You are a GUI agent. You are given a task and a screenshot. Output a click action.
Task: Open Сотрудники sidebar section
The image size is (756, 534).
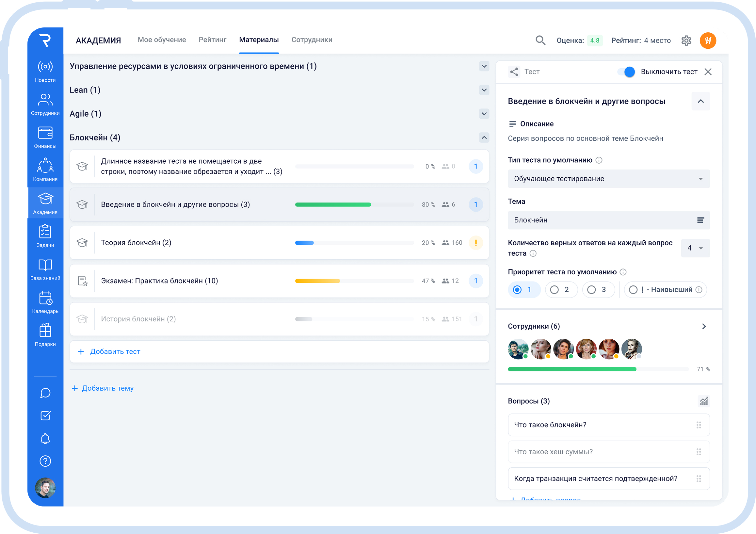pos(45,105)
